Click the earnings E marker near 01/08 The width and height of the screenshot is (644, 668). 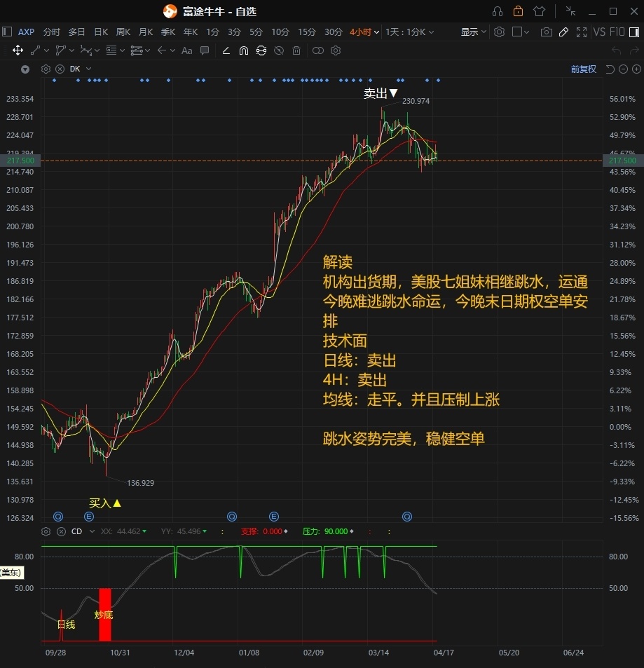(x=274, y=517)
